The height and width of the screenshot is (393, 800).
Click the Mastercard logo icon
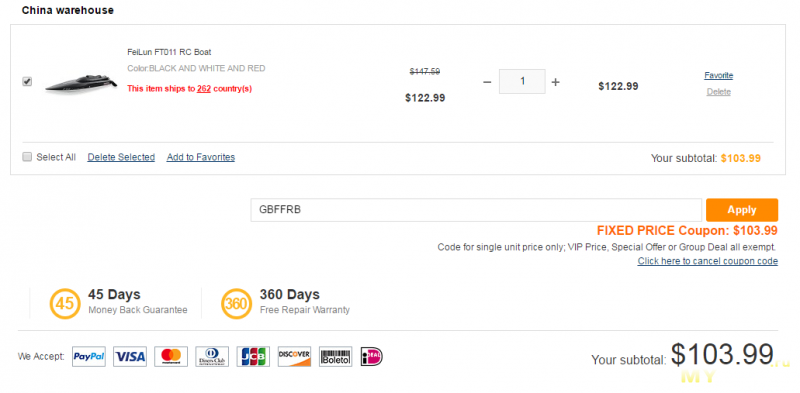[x=171, y=357]
